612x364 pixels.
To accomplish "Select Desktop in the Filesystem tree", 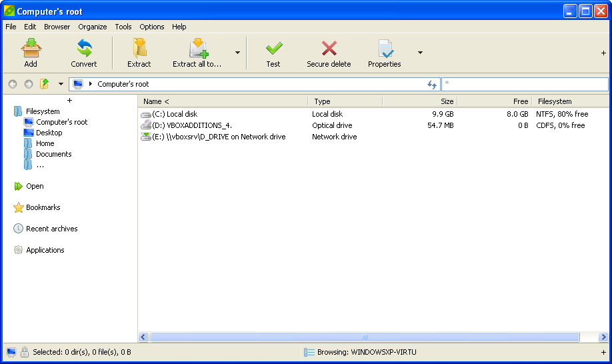I will click(x=49, y=133).
